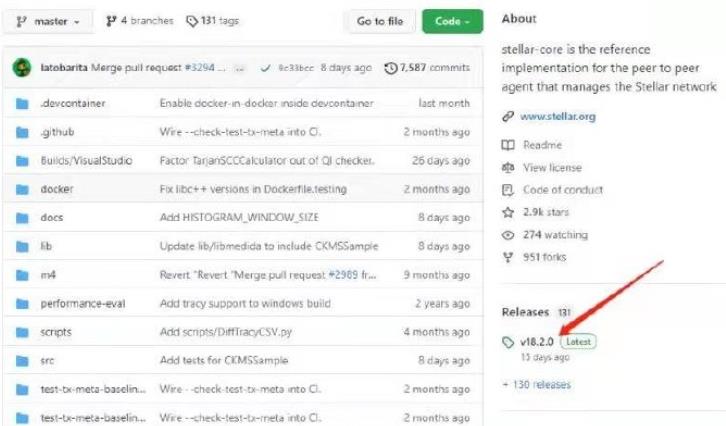Screen dimensions: 726x426
Task: Open the docs folder
Action: tap(52, 218)
